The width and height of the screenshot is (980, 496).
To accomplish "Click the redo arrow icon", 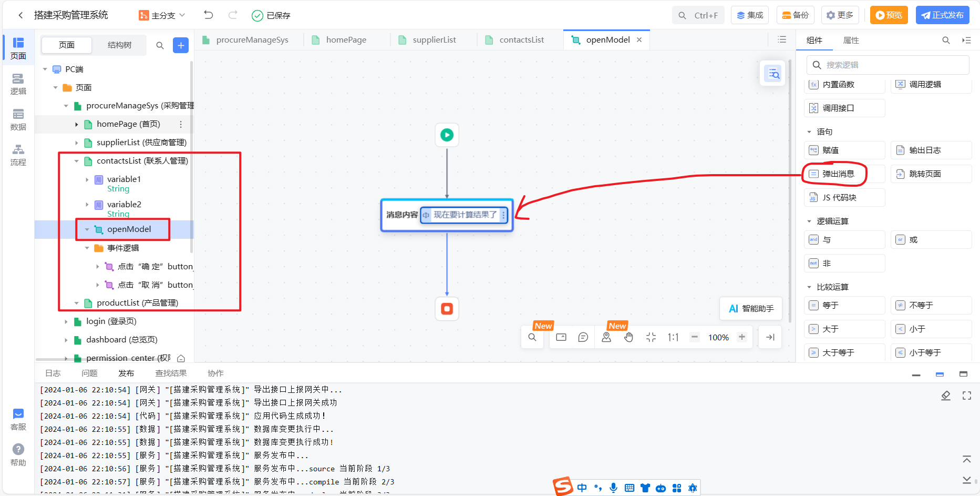I will [x=233, y=15].
